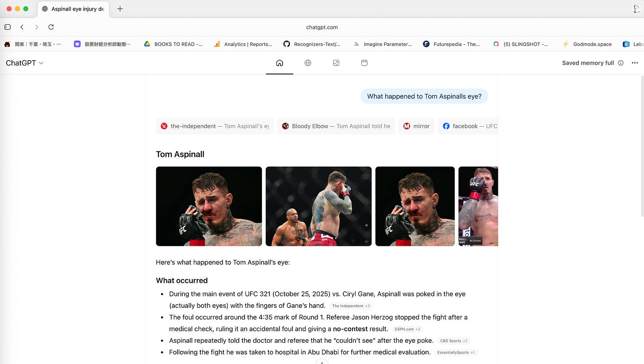The height and width of the screenshot is (364, 644).
Task: Go back with browser back arrow
Action: (22, 27)
